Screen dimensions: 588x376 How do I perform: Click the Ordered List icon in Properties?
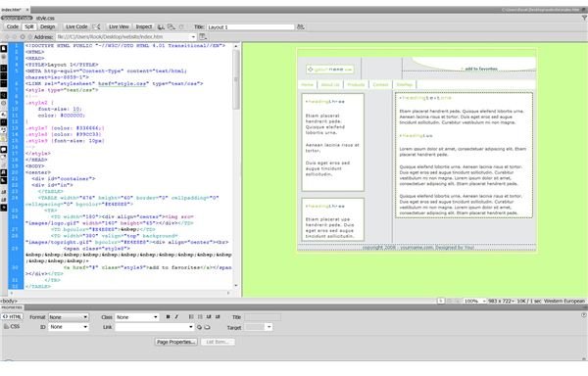(200, 317)
